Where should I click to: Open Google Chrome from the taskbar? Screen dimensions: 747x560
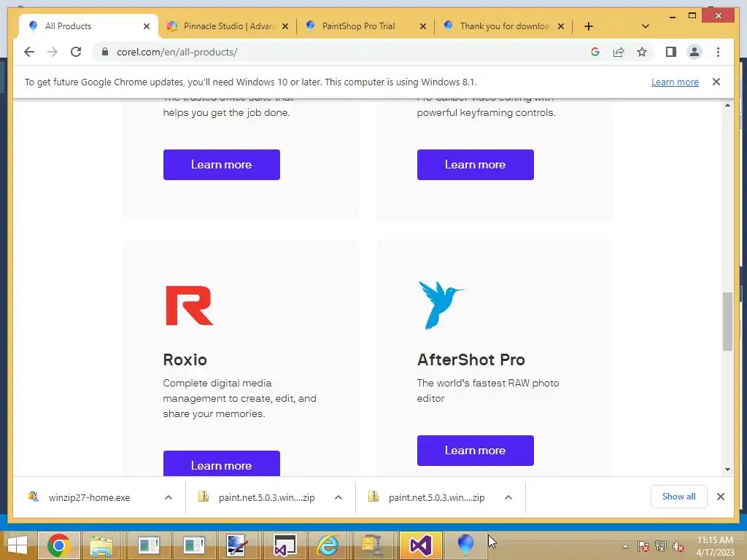click(x=58, y=545)
